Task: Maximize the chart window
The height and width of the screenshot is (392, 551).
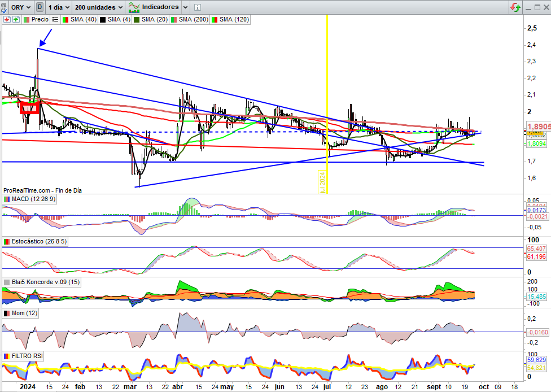Action: pos(537,7)
